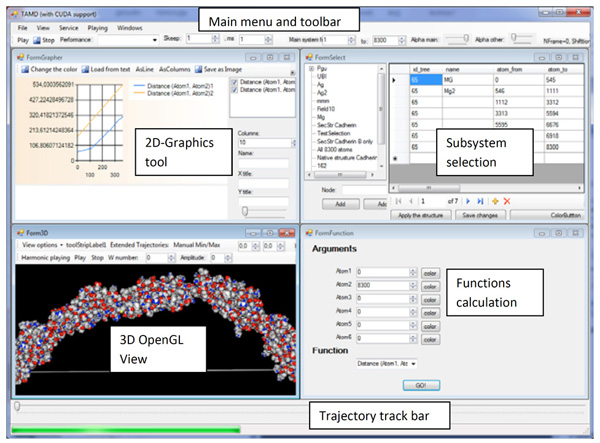Click Load from text icon in FormGrapher
Image resolution: width=600 pixels, height=443 pixels.
click(x=85, y=69)
